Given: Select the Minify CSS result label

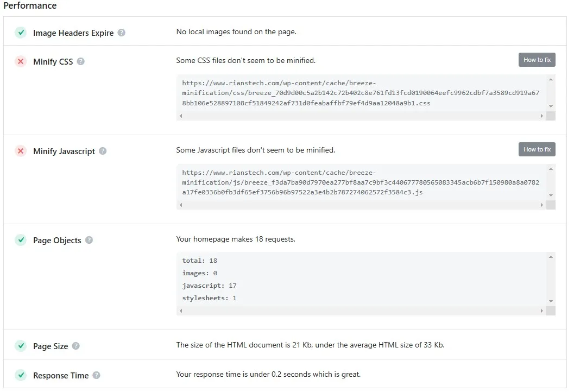Looking at the screenshot, I should coord(54,61).
